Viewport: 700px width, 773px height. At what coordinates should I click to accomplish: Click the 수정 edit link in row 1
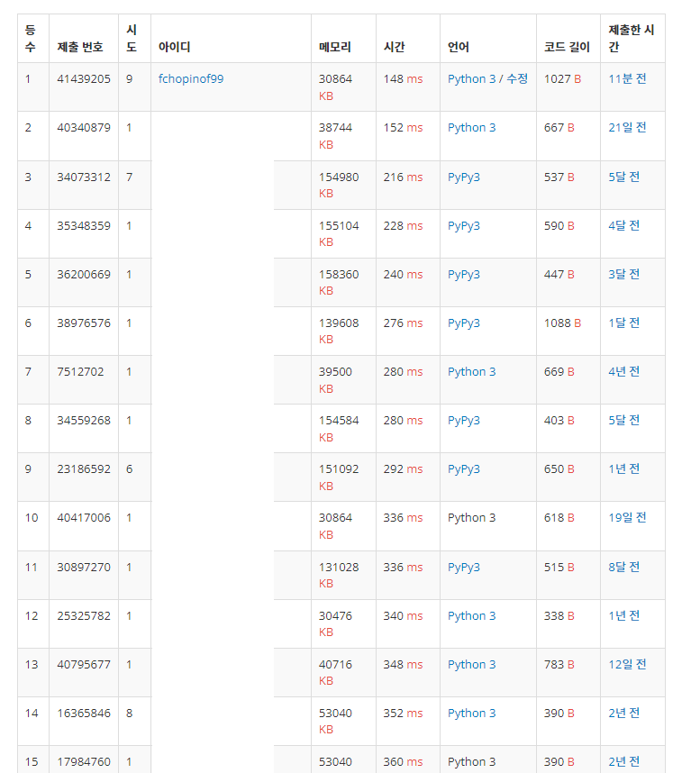click(517, 79)
